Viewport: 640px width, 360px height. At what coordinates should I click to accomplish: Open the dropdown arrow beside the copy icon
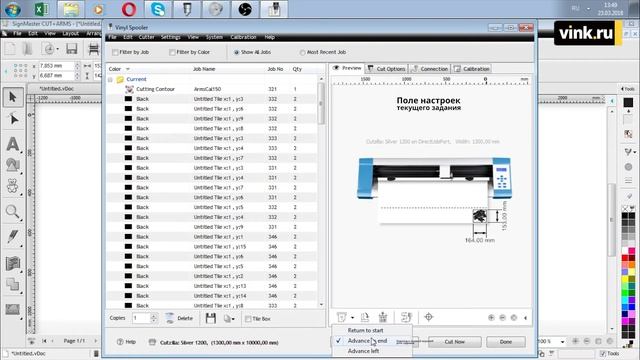(233, 319)
